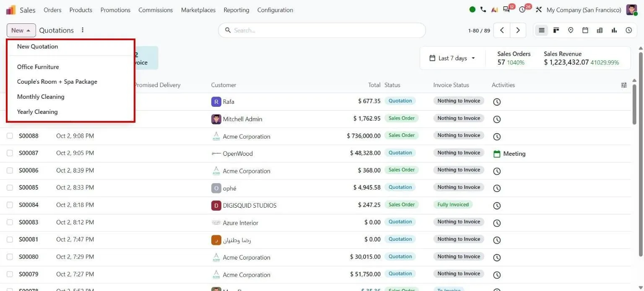This screenshot has width=644, height=291.
Task: Go to the next page of records
Action: point(518,30)
